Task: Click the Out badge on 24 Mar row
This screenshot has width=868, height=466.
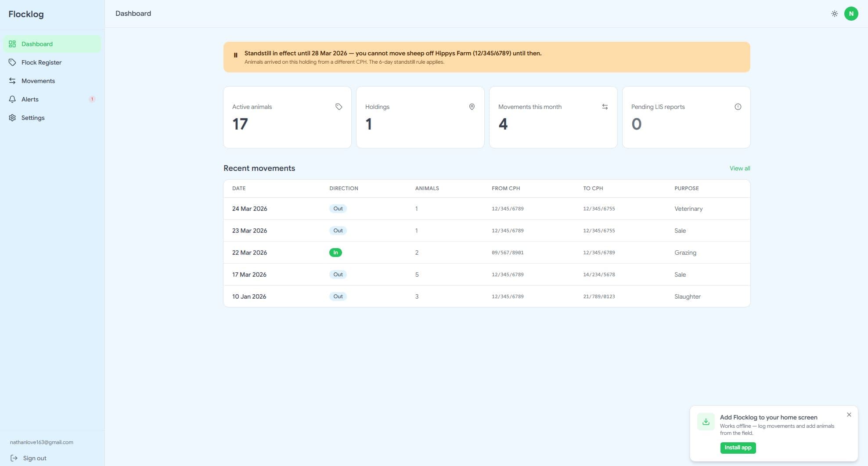Action: pyautogui.click(x=338, y=209)
